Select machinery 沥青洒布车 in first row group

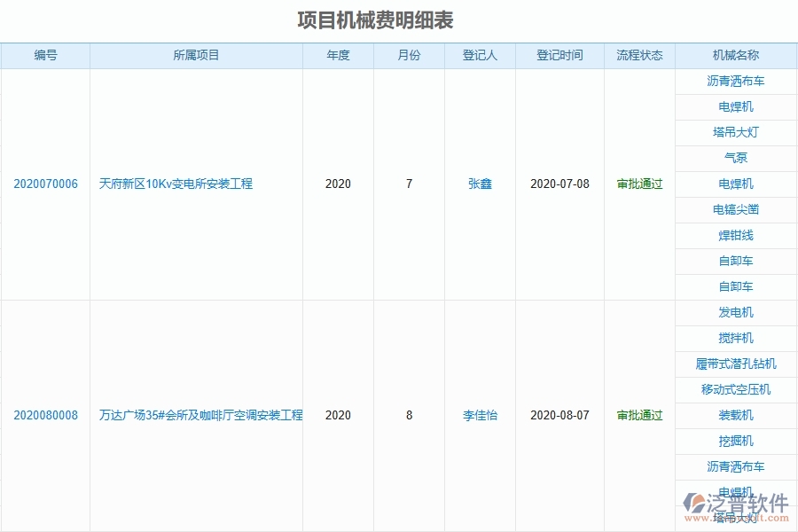click(733, 81)
